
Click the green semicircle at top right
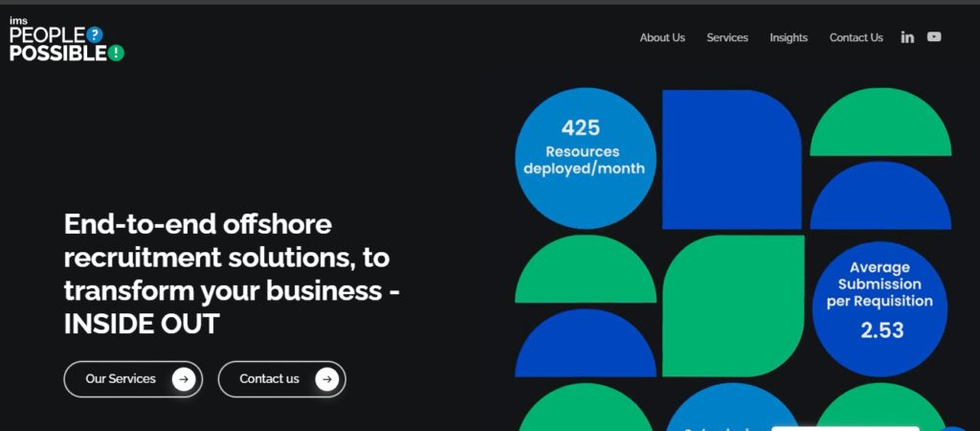coord(880,126)
